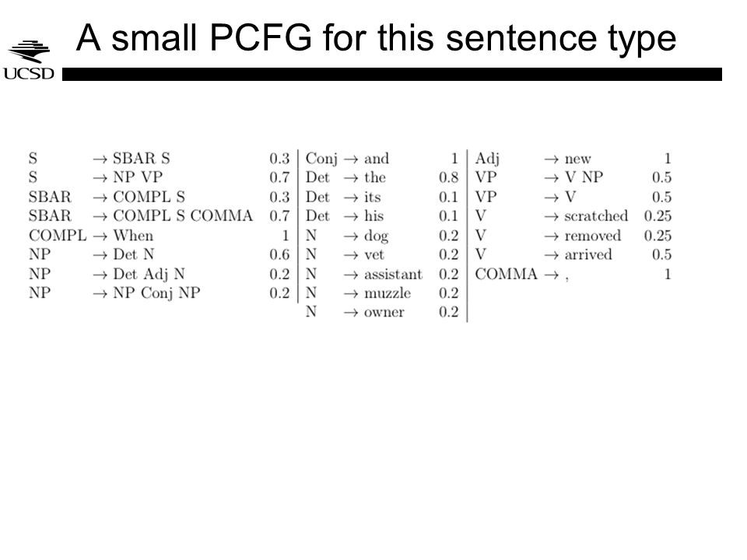This screenshot has height=560, width=747.
Task: Select the rule 'Det → the'
Action: (x=381, y=177)
